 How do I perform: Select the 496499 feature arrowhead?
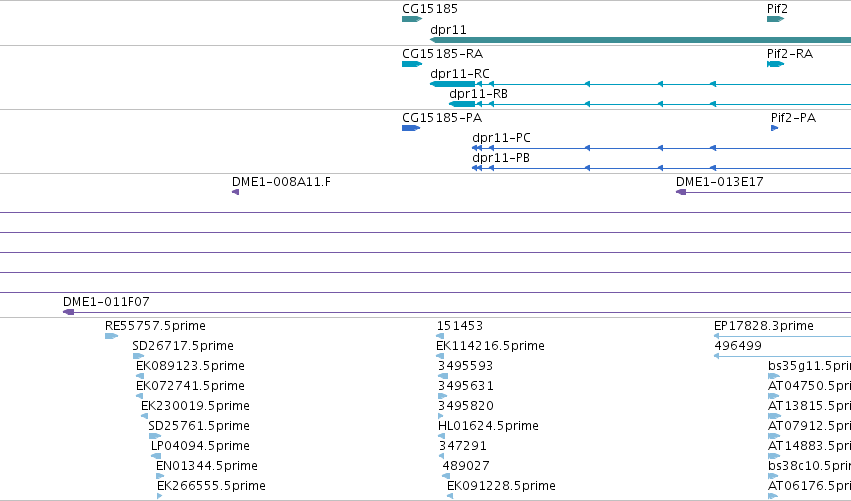tap(716, 356)
